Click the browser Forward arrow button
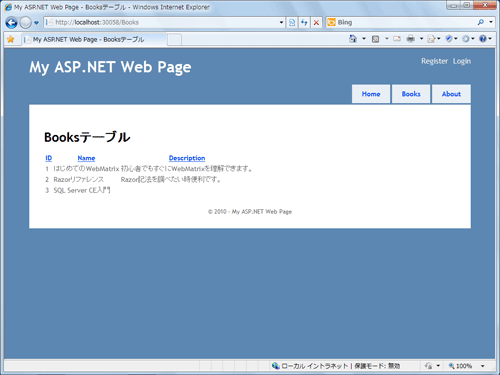This screenshot has height=375, width=500. coord(25,23)
